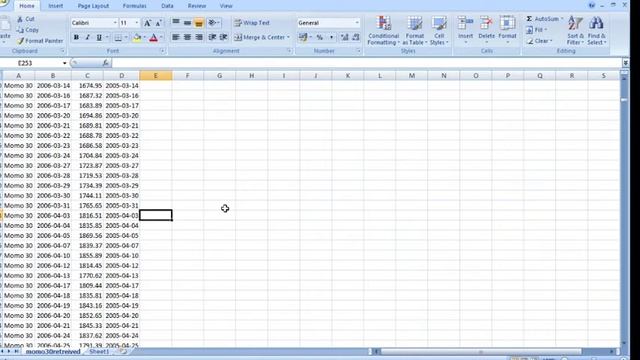Click Decrease Font Size icon
This screenshot has width=640, height=360.
(159, 23)
